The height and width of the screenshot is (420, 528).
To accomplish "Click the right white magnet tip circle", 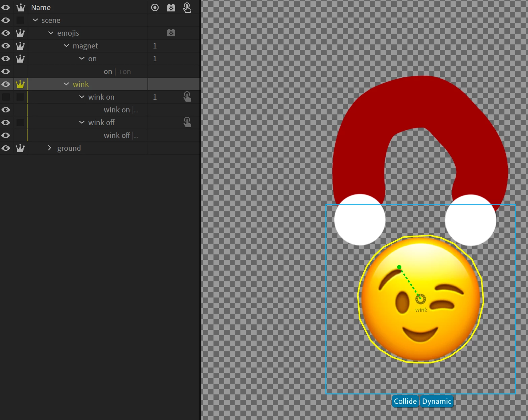I will click(x=471, y=220).
